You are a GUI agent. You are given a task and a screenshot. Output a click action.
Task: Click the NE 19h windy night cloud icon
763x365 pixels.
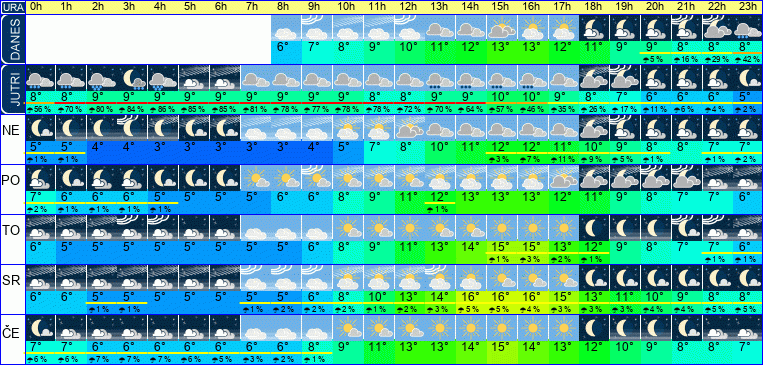pyautogui.click(x=624, y=128)
